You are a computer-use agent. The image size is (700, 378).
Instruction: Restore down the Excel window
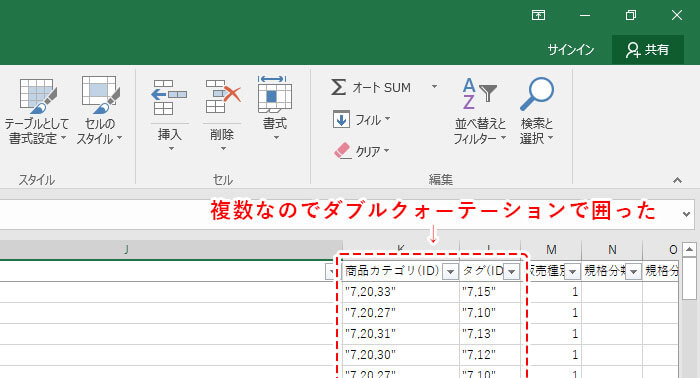[631, 15]
